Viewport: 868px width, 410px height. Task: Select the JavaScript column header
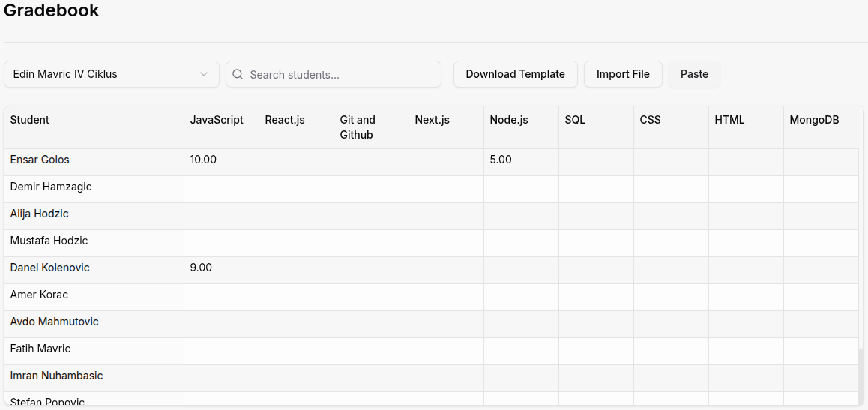(x=217, y=120)
